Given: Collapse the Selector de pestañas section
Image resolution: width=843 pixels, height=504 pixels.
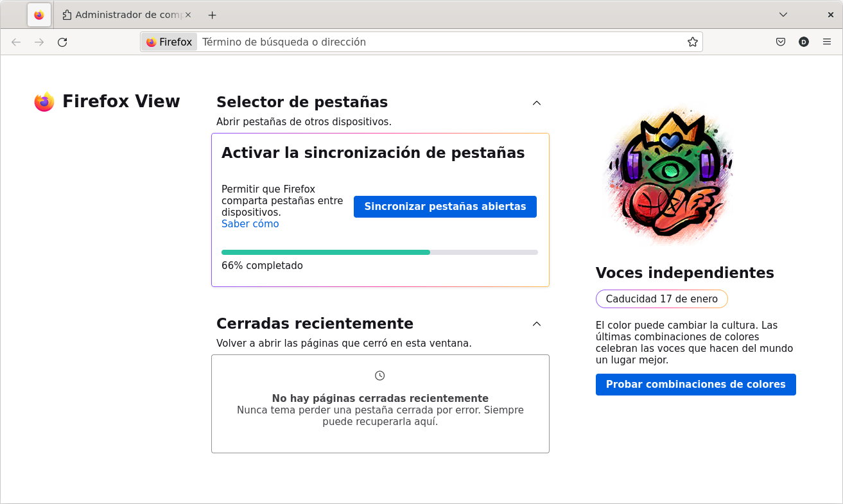Looking at the screenshot, I should tap(537, 103).
